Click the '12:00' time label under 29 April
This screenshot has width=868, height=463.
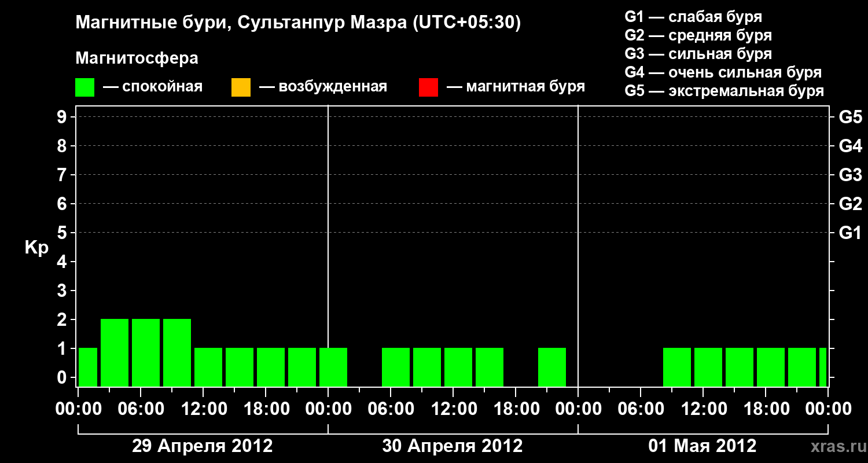pos(203,409)
